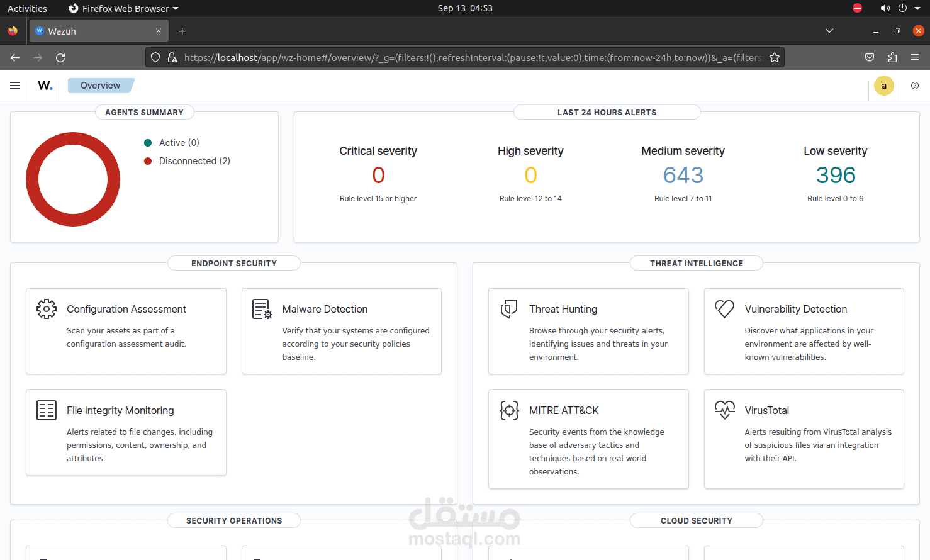
Task: Expand the Firefox list all tabs chevron
Action: pos(829,31)
